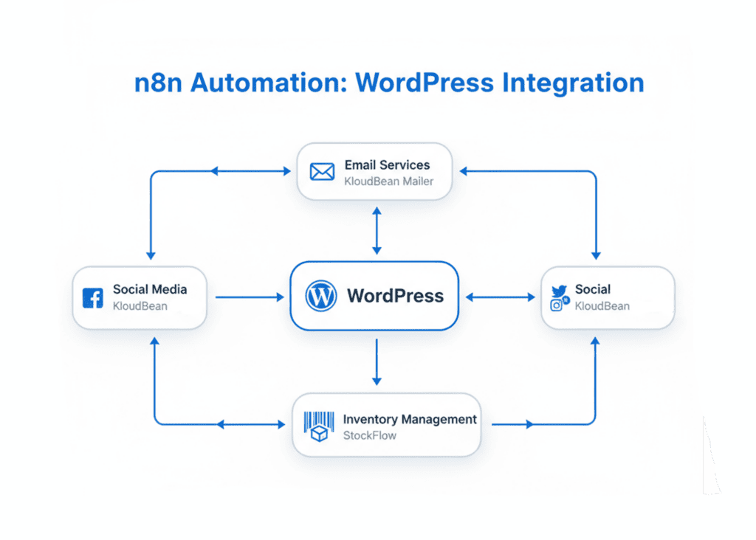Select the Inventory Management node card

[x=387, y=425]
